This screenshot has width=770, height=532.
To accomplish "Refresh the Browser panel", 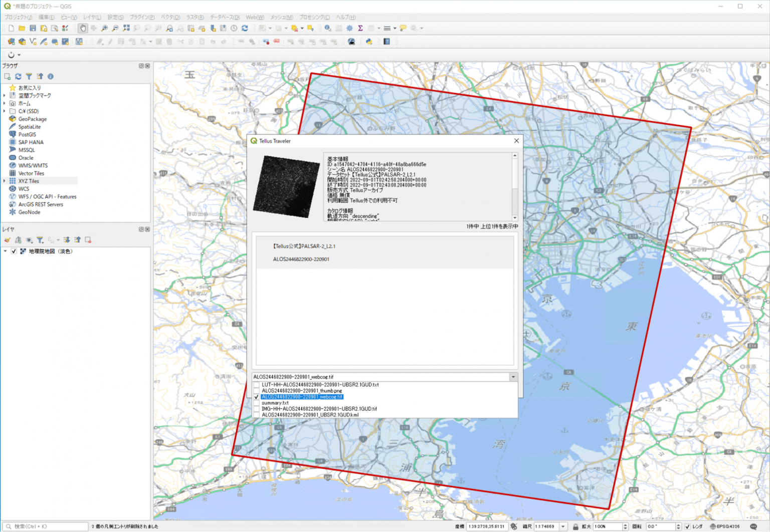I will (18, 77).
